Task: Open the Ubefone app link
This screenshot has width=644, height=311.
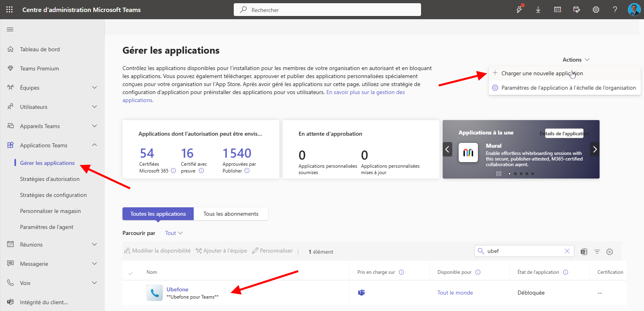Action: (x=177, y=289)
